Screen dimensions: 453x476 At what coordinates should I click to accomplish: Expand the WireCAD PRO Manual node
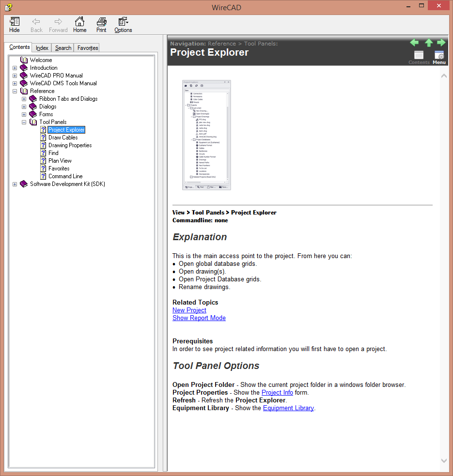15,76
